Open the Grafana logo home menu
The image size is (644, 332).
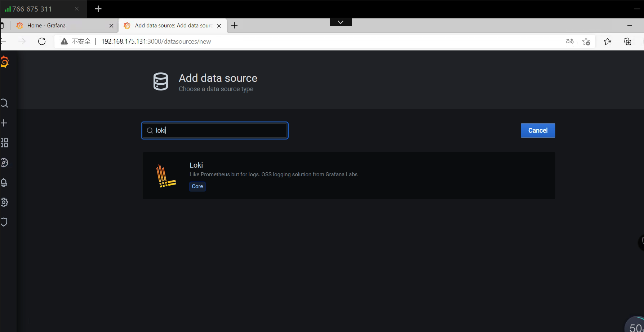pyautogui.click(x=4, y=62)
